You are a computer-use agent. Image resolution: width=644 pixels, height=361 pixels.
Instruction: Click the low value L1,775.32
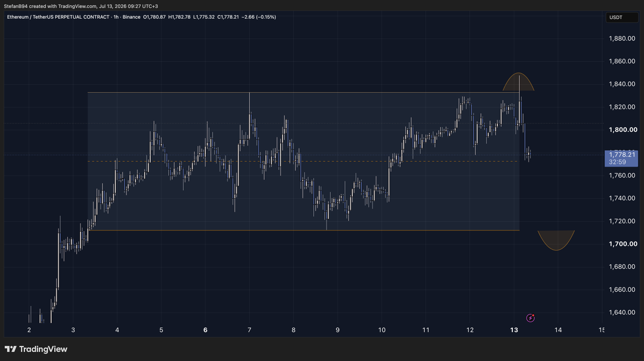click(204, 17)
